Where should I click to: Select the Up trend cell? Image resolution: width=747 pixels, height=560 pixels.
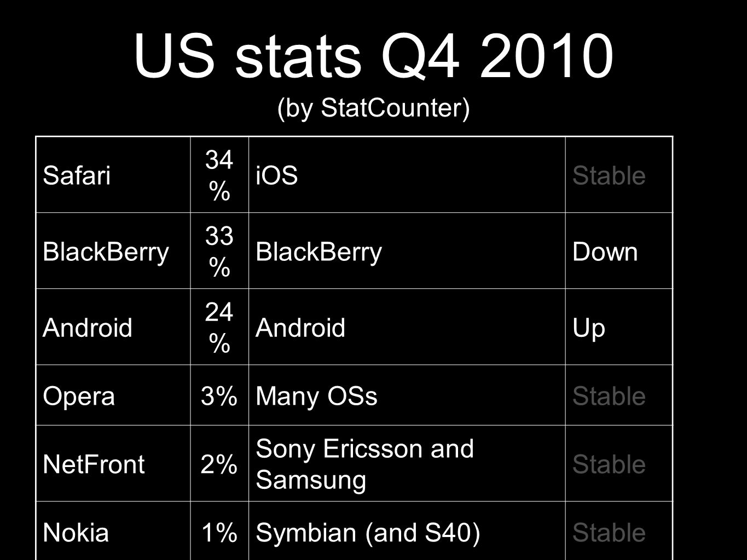point(619,326)
